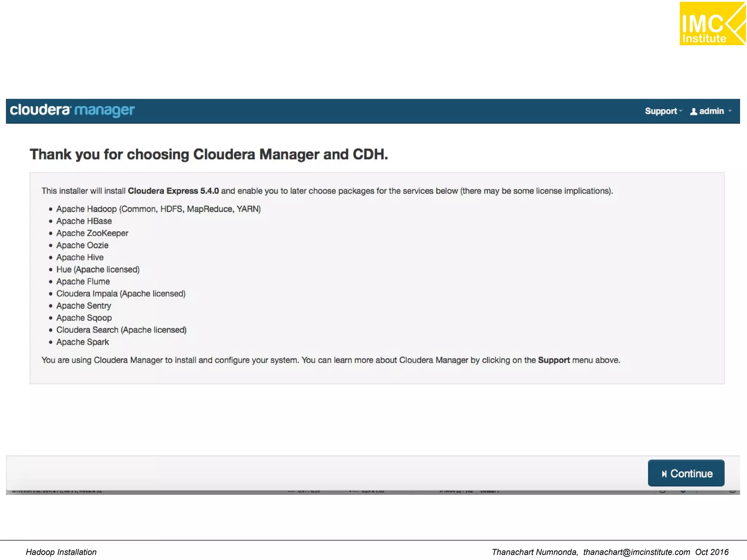
Task: Click the Hadoop Installation footer text
Action: point(61,552)
